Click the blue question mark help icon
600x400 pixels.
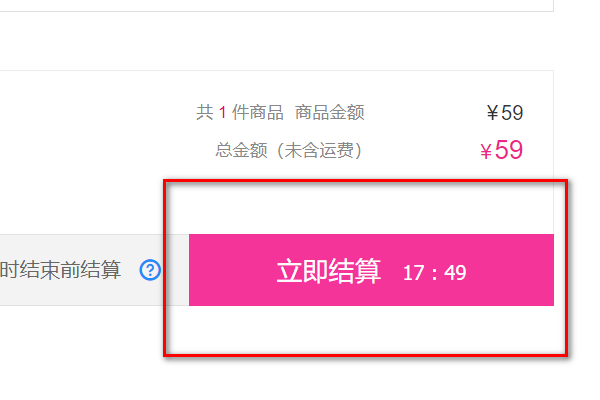point(150,270)
